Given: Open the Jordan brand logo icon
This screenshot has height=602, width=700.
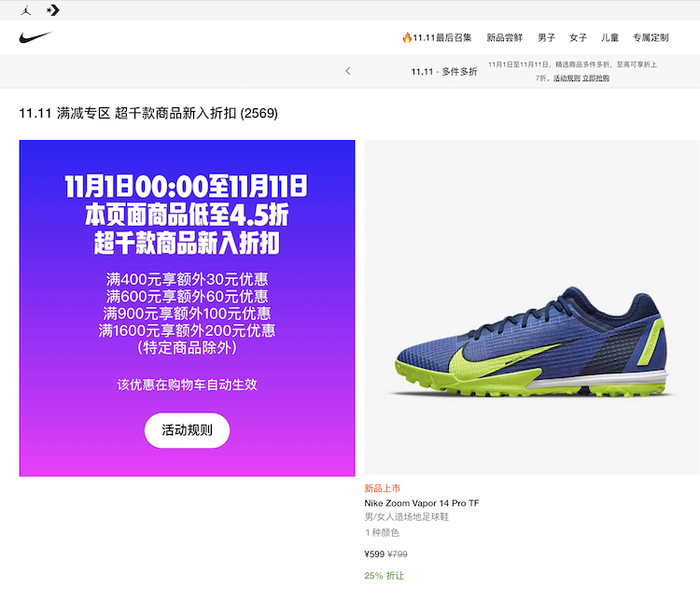Looking at the screenshot, I should (x=26, y=10).
